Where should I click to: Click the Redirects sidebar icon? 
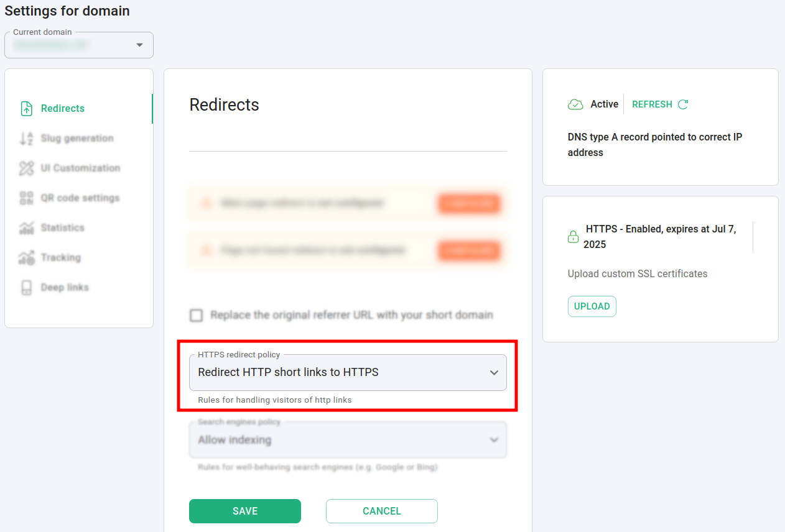26,109
